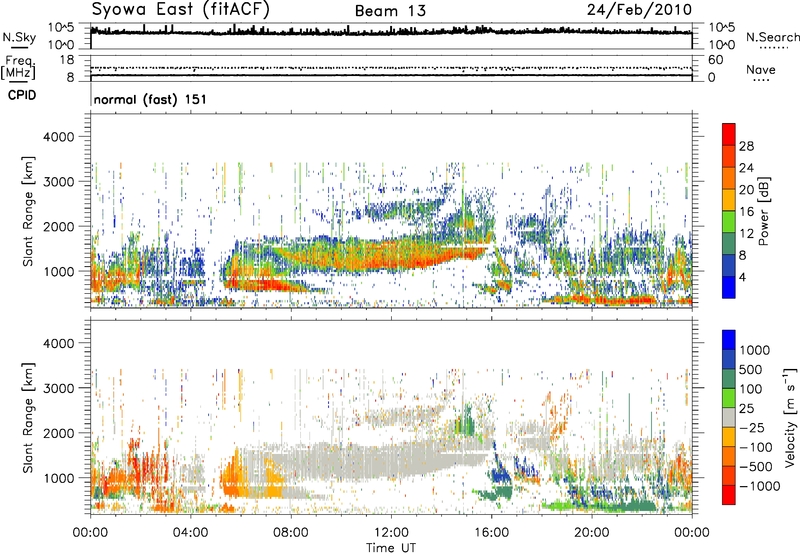Click the "Power [dB]" colorbar title
Viewport: 800px width, 554px height.
[764, 211]
